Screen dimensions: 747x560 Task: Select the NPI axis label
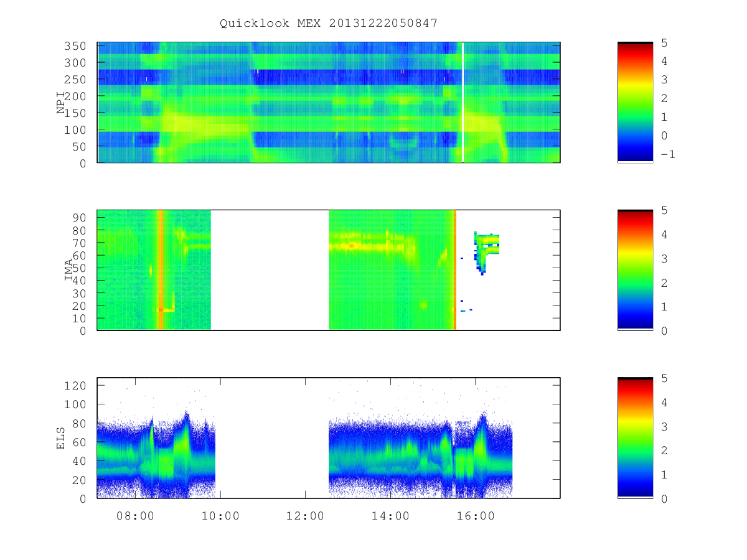[61, 103]
